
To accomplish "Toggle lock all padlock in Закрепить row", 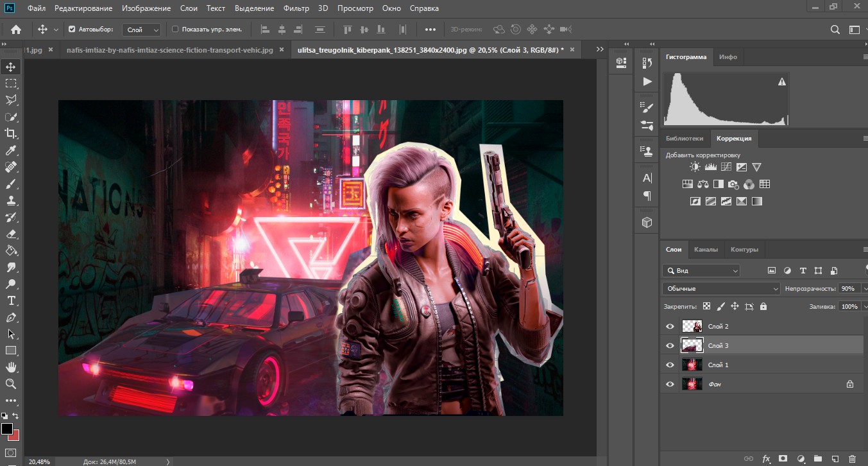I will (x=763, y=307).
